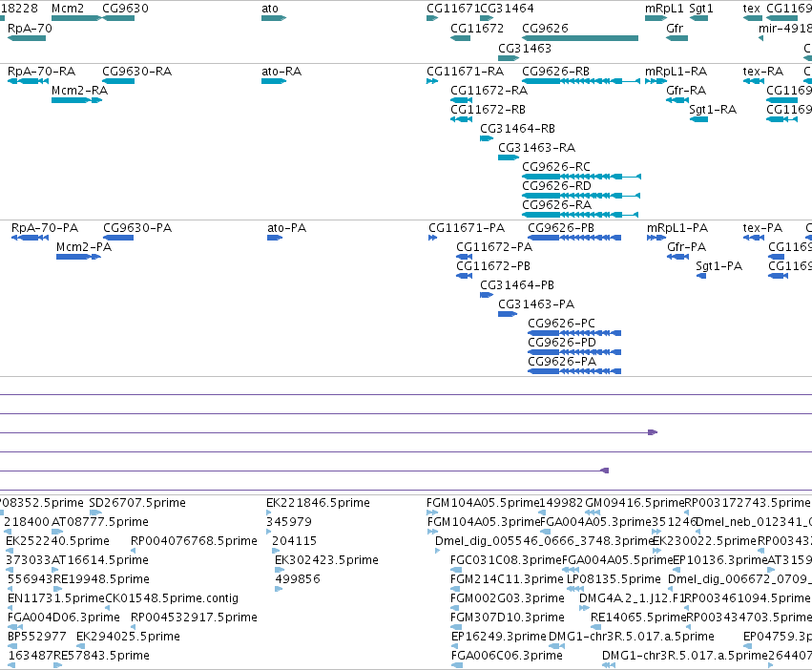
Task: Select the Mcm2-RA transcript glyph
Action: tap(76, 100)
